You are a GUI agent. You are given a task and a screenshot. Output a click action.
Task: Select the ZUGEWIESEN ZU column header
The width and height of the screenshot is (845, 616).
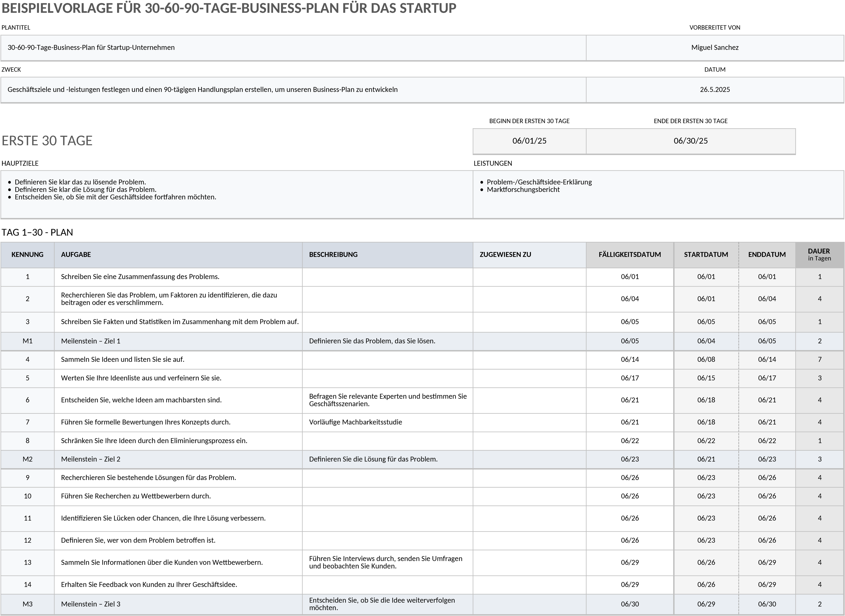(530, 255)
